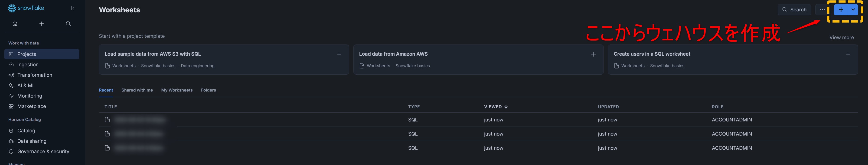
Task: Click the file icon of the third worksheet
Action: pos(107,148)
